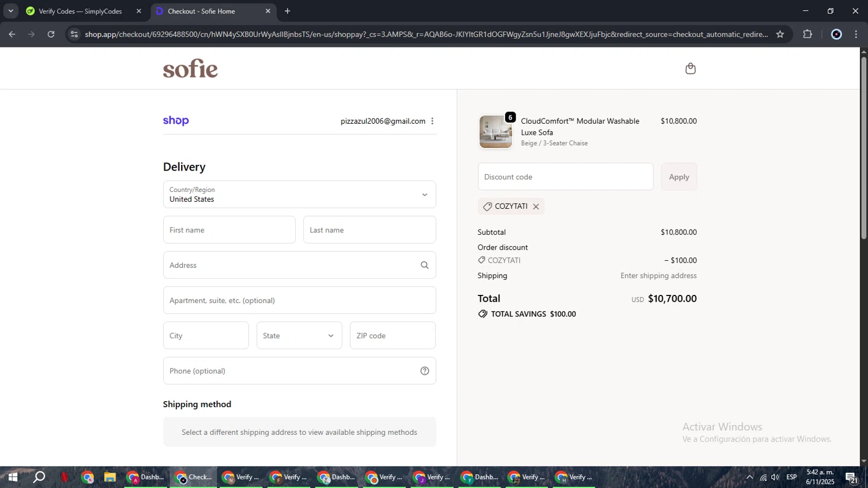
Task: Focus the Address input field
Action: [299, 265]
